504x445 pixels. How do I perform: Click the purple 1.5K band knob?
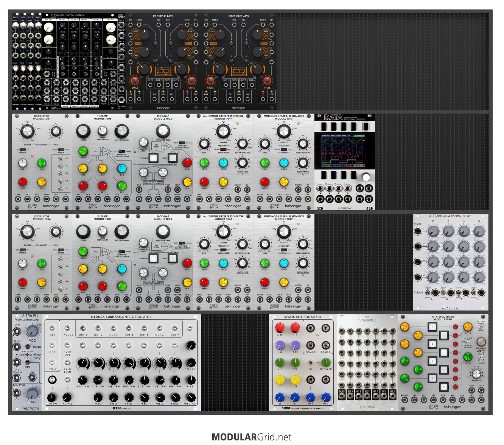280,345
